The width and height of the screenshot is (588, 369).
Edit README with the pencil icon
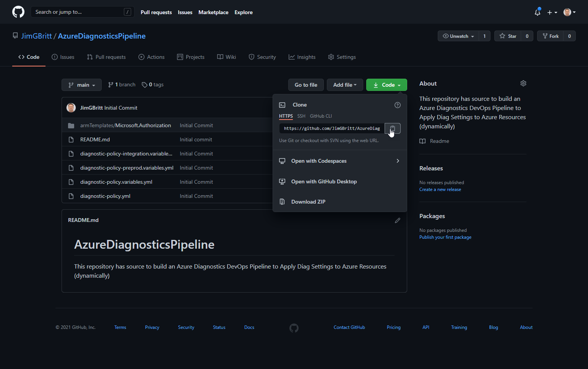pyautogui.click(x=398, y=220)
